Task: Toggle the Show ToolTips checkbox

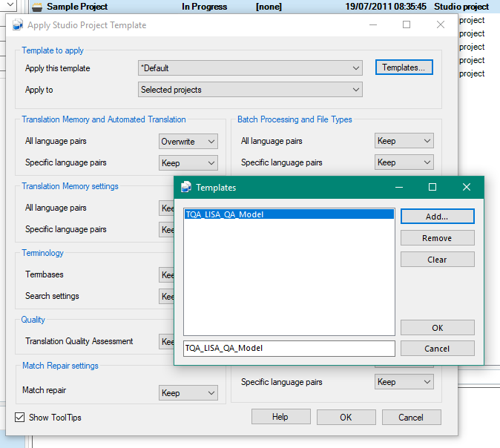Action: 20,418
